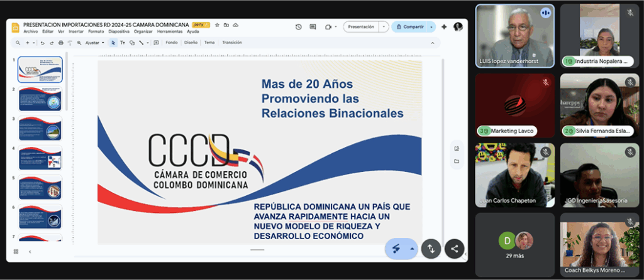Screen dimensions: 644x280
Task: Insert a text box
Action: pyautogui.click(x=123, y=43)
